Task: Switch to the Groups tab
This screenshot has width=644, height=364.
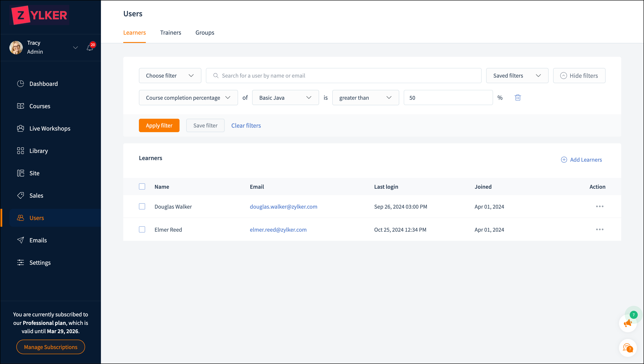Action: [x=205, y=33]
